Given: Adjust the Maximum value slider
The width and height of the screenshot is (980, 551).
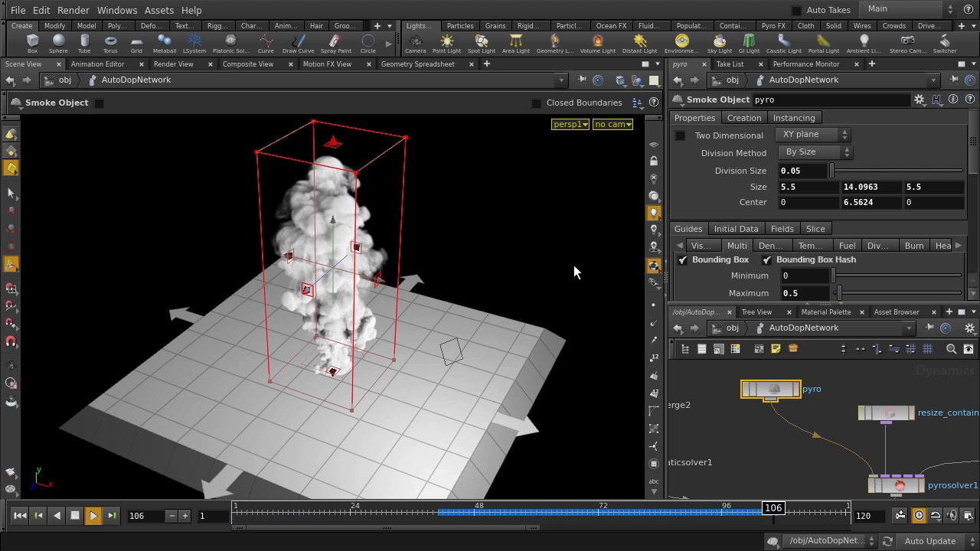Looking at the screenshot, I should (897, 293).
